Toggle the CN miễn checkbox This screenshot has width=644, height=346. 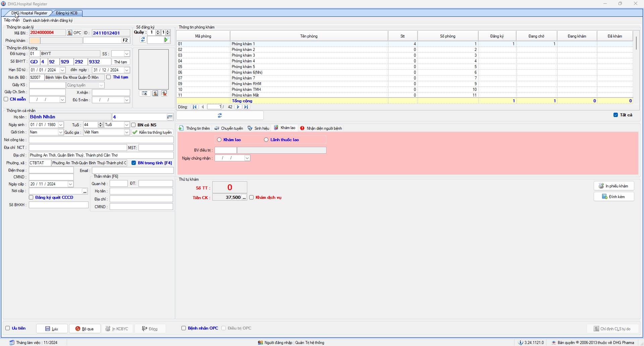pyautogui.click(x=6, y=99)
